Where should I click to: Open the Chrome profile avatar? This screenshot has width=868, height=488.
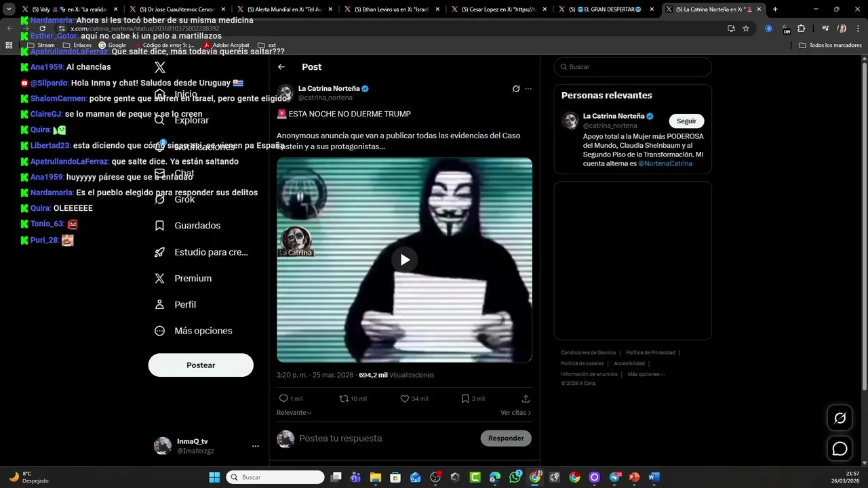click(842, 28)
